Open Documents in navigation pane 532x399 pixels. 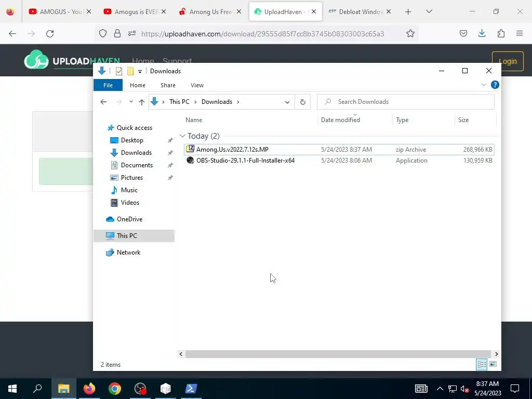137,165
